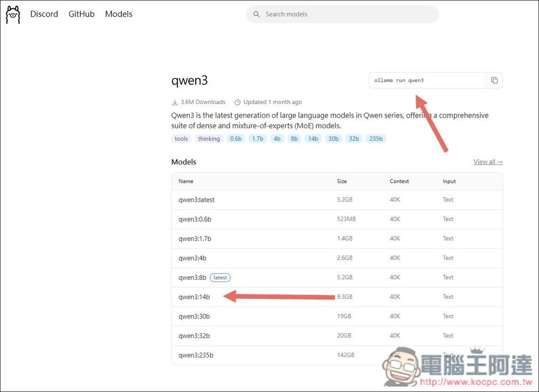539x392 pixels.
Task: Click the Name column header
Action: pos(186,181)
